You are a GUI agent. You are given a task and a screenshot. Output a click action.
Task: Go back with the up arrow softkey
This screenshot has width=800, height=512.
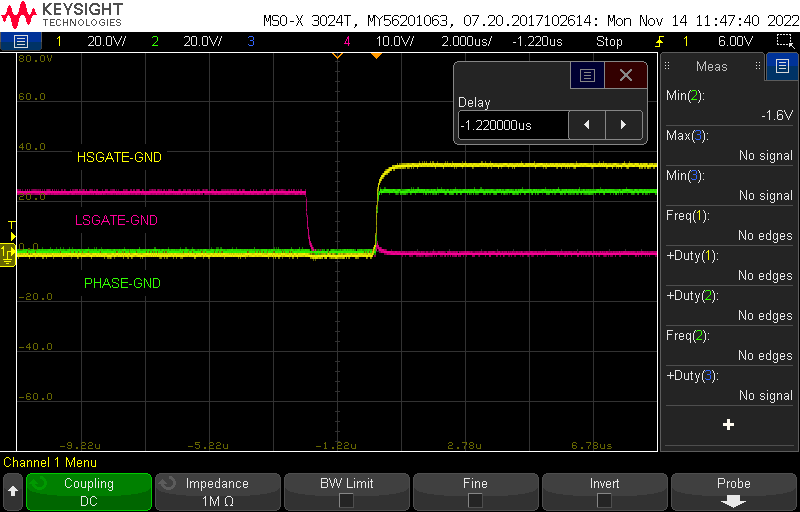click(x=13, y=492)
